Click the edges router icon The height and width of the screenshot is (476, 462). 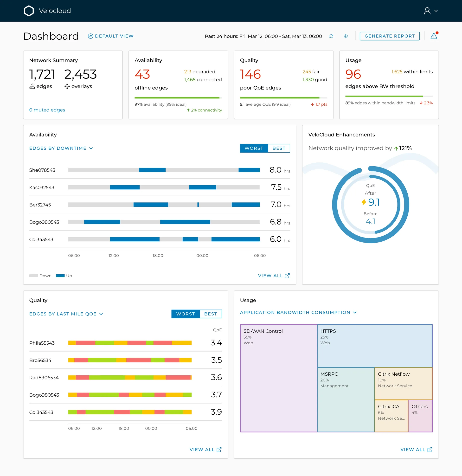tap(32, 86)
